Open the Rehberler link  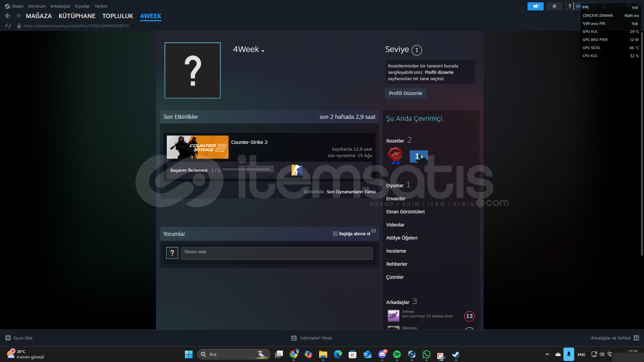397,264
